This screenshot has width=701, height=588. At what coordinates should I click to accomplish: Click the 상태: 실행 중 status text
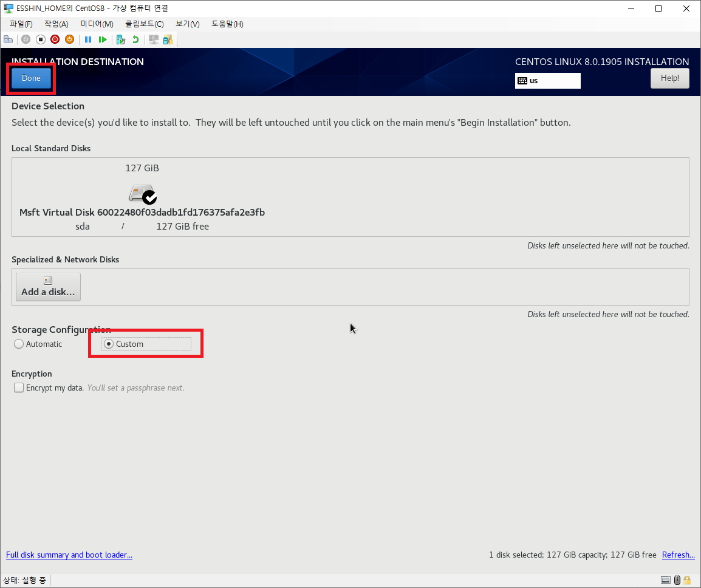tap(24, 580)
